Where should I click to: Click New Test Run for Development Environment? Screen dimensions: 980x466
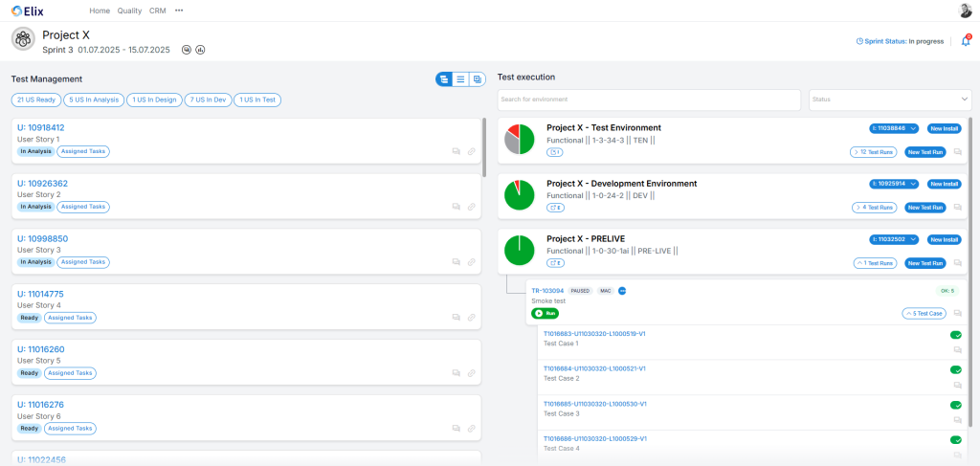[x=925, y=208]
